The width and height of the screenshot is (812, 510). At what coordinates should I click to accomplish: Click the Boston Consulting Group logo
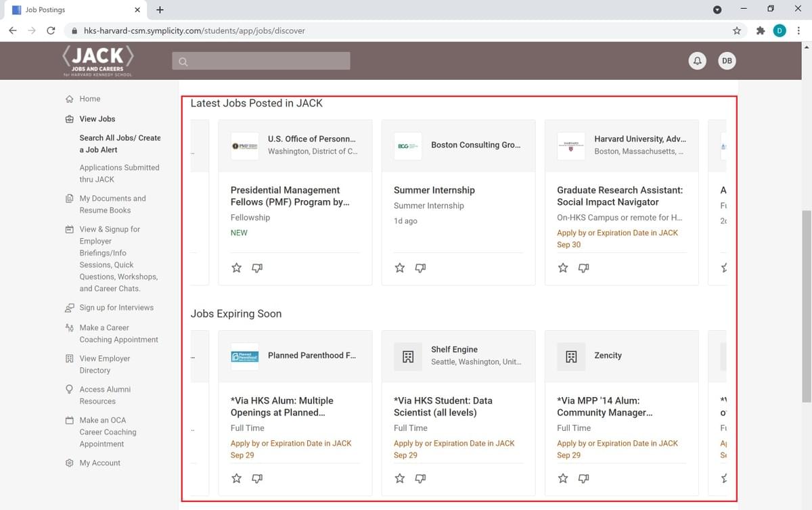408,146
